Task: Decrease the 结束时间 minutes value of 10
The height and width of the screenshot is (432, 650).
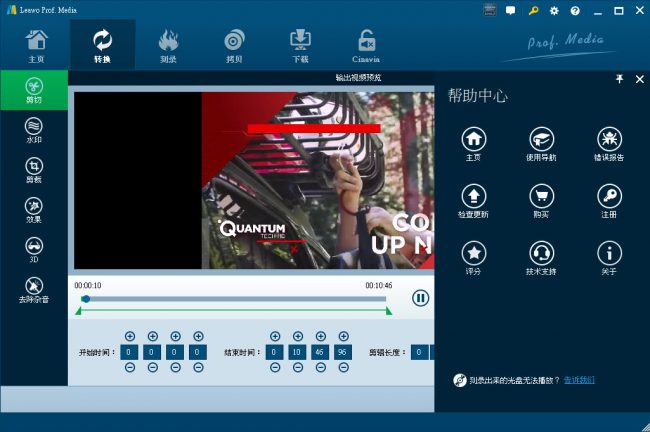Action: pos(297,367)
